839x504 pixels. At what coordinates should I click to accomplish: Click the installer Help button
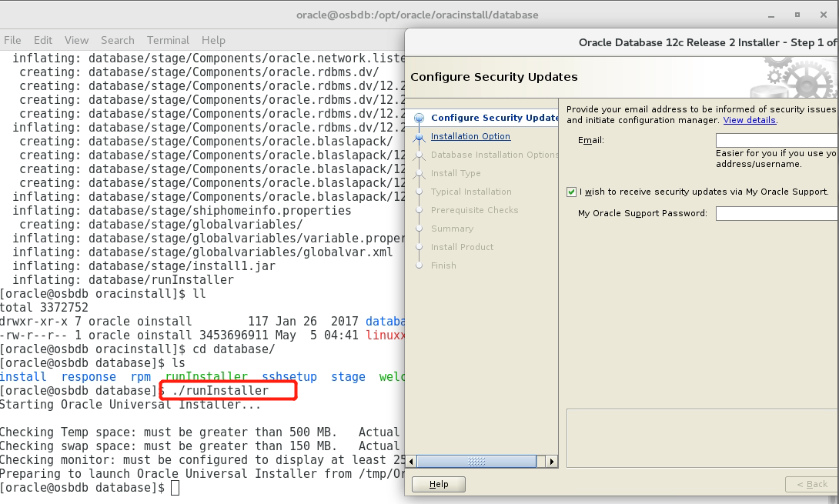click(x=439, y=484)
